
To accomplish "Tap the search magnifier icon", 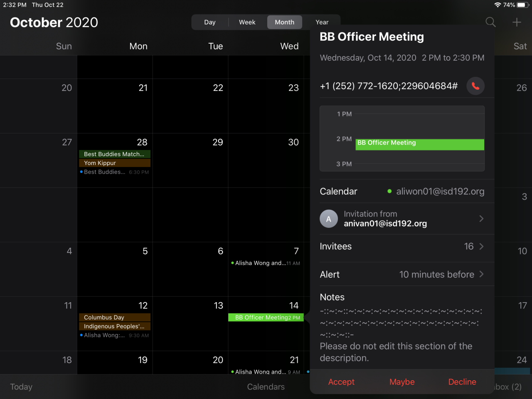I will [490, 22].
